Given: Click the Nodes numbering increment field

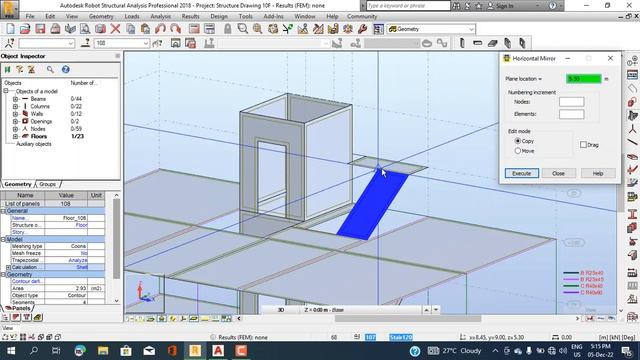Looking at the screenshot, I should [x=571, y=102].
